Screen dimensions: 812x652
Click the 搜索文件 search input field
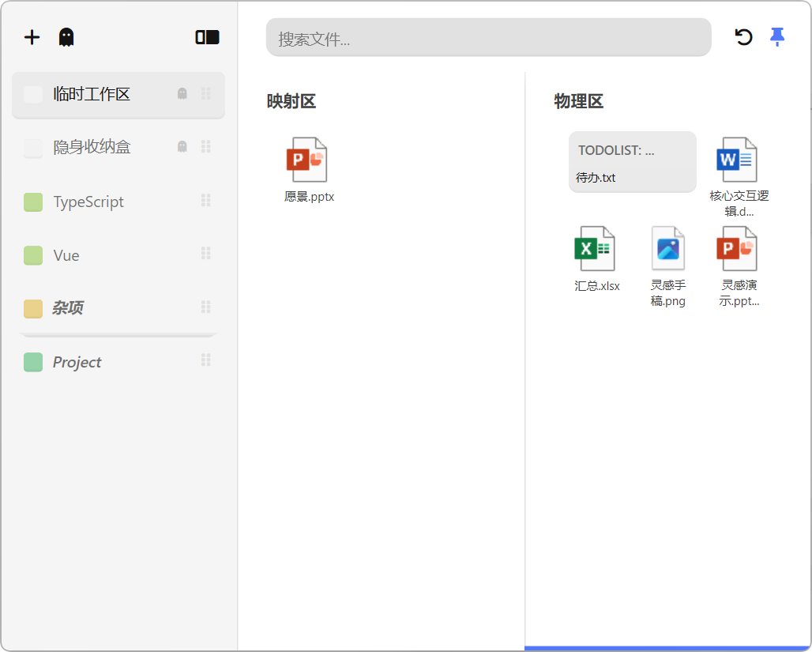click(x=487, y=37)
